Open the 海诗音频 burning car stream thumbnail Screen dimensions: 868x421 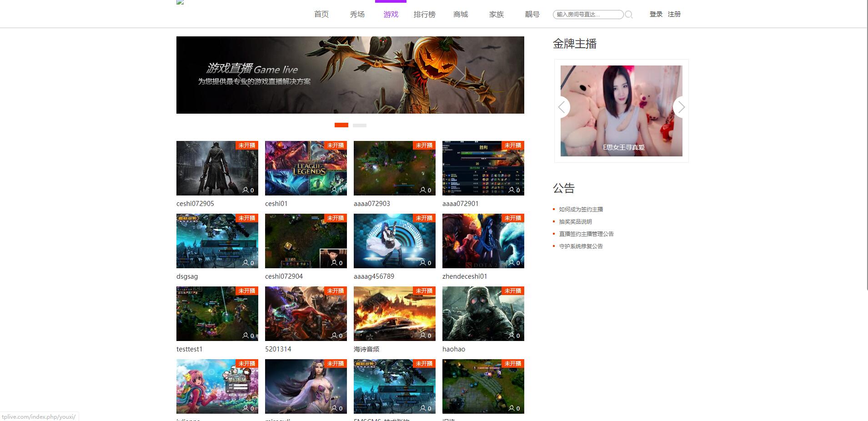coord(394,314)
